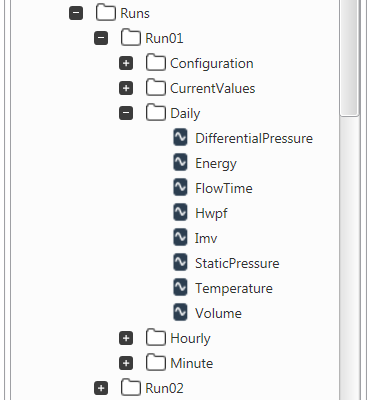Screen dimensions: 372x400
Task: Select the Imv signal icon
Action: click(180, 238)
